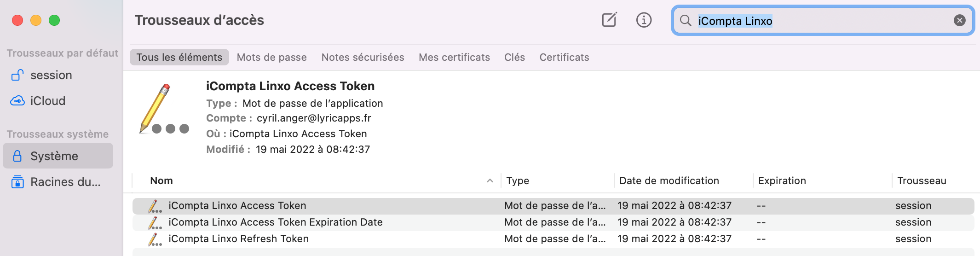Click pencil icon of Access Token Expiration Date row

155,222
